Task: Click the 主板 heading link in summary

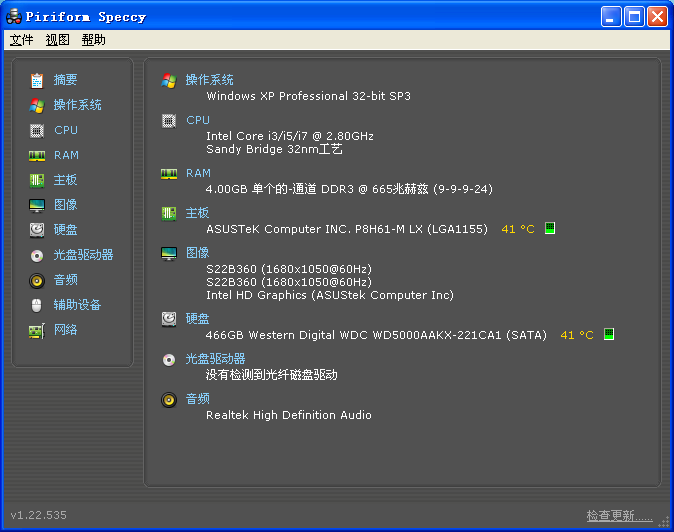Action: (198, 213)
